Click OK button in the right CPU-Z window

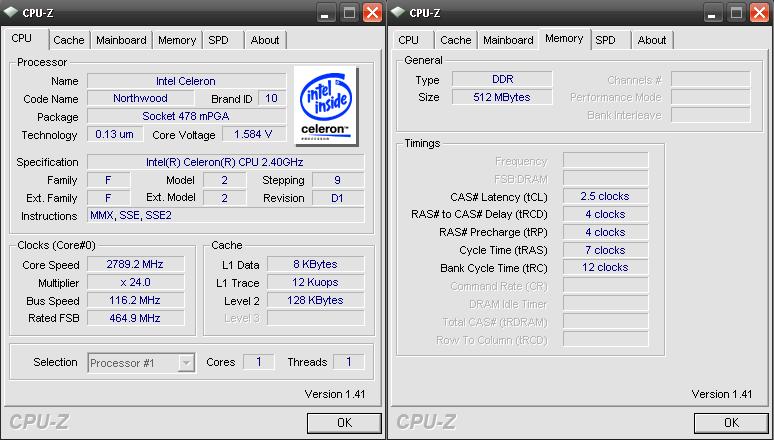coord(731,423)
